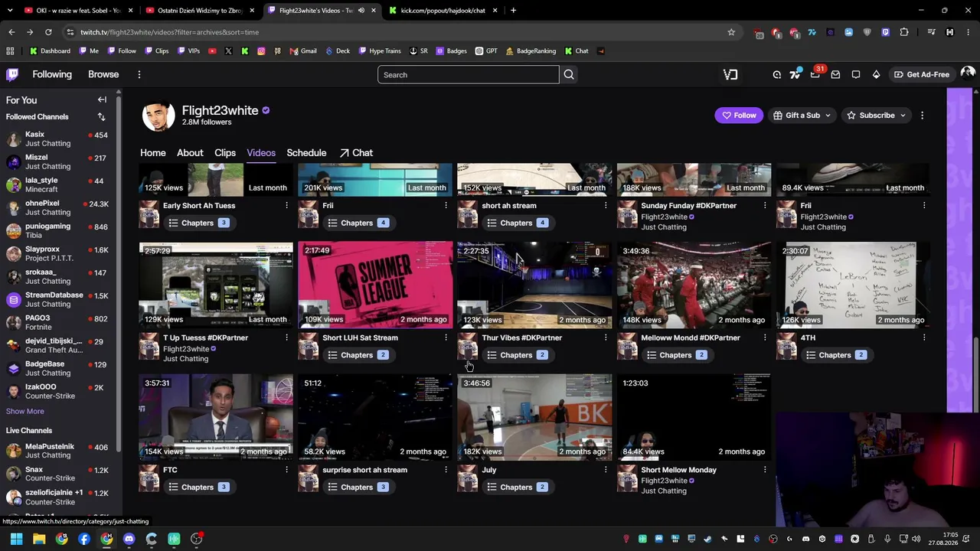Open the channel Chat tab
Image resolution: width=980 pixels, height=551 pixels.
(356, 153)
